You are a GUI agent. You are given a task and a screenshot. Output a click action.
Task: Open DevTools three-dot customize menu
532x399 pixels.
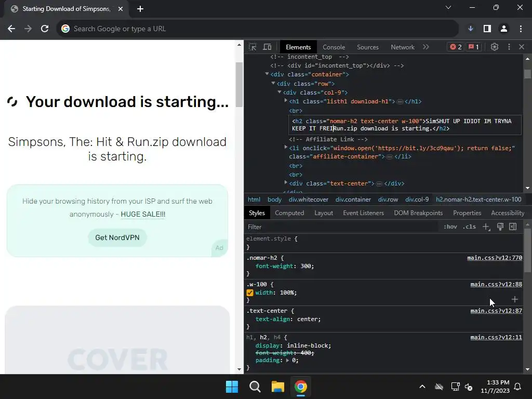pyautogui.click(x=509, y=47)
